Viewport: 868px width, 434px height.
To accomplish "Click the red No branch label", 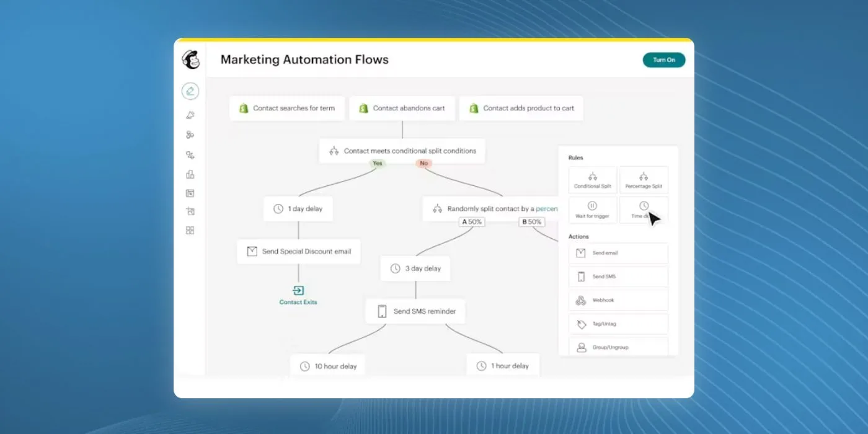I will [x=424, y=164].
